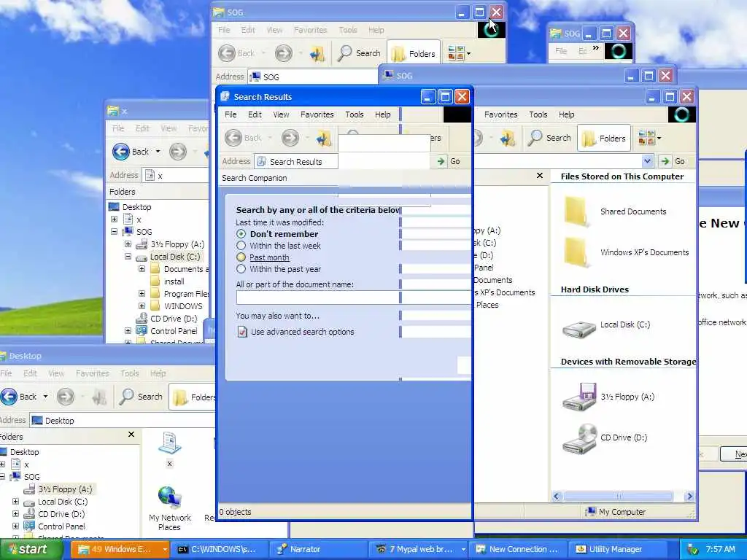747x560 pixels.
Task: Open Edit menu in Search Results window
Action: click(x=255, y=114)
